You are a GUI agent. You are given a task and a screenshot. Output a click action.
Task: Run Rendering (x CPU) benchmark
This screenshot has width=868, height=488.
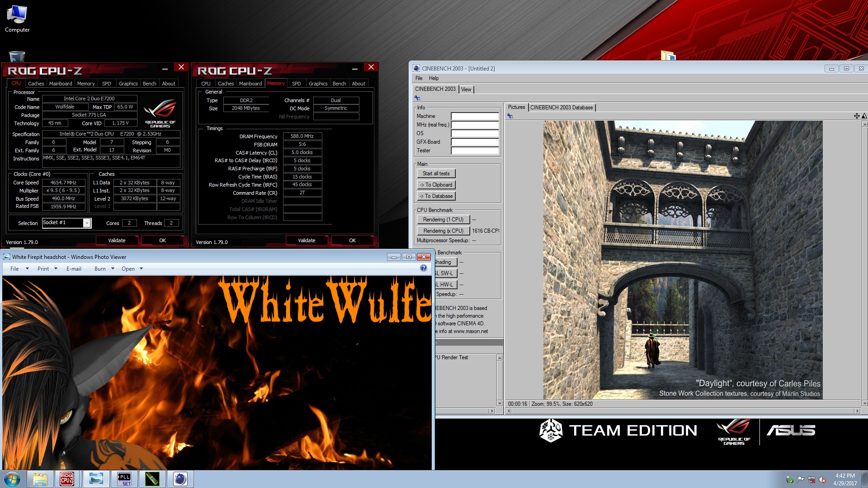443,231
